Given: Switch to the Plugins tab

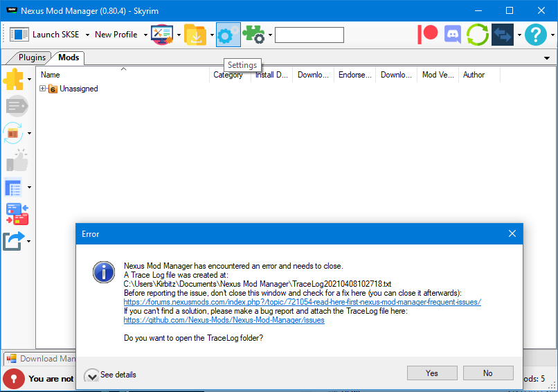Looking at the screenshot, I should click(x=32, y=57).
